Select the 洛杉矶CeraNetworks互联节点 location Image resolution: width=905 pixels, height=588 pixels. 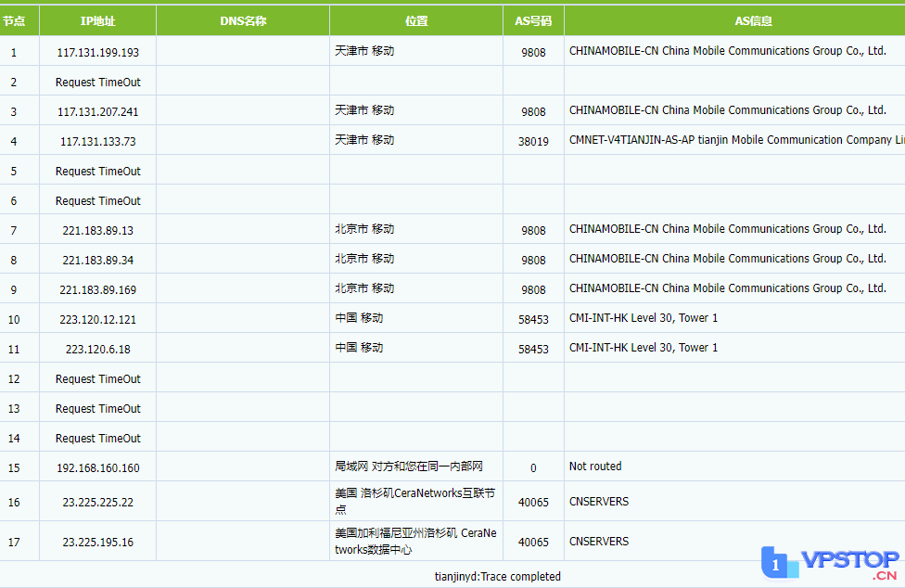[415, 502]
